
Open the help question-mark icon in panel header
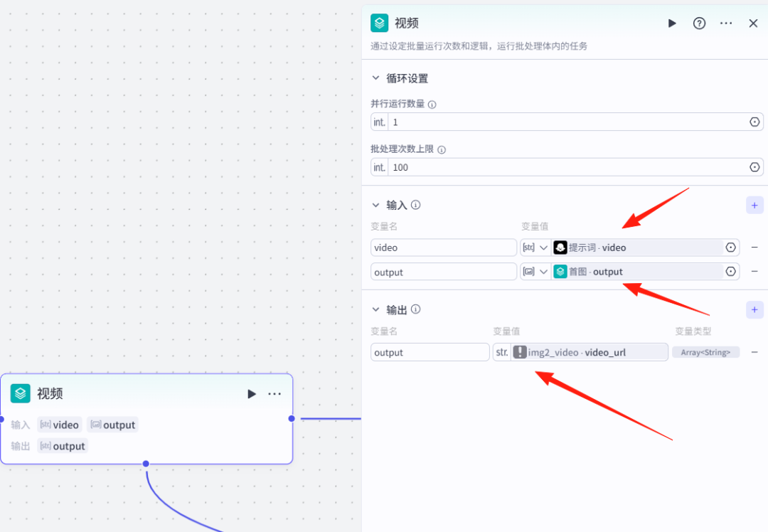coord(698,23)
